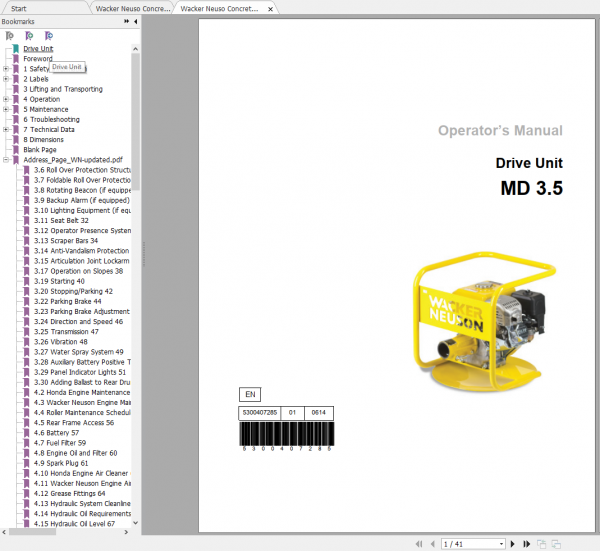Go to 3.11 Seat Belt 32 bookmark
This screenshot has height=551, width=600.
click(x=61, y=220)
